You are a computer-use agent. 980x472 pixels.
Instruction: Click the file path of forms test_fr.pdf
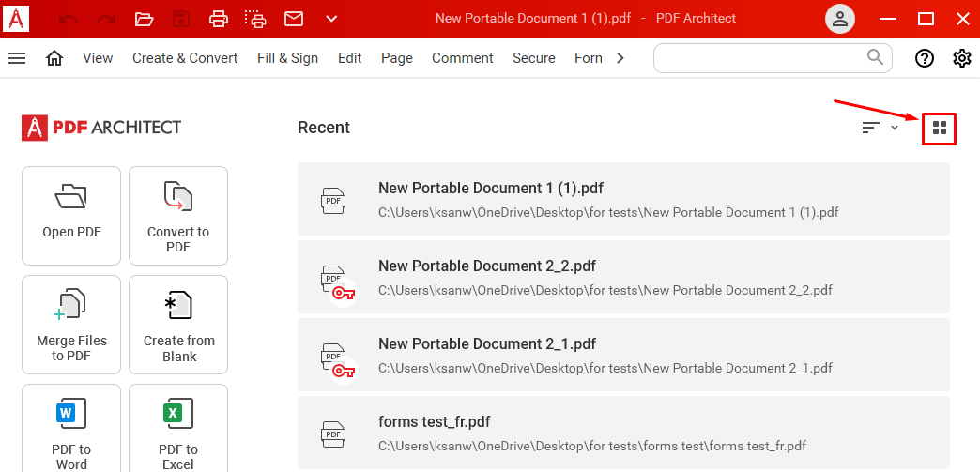pos(592,446)
